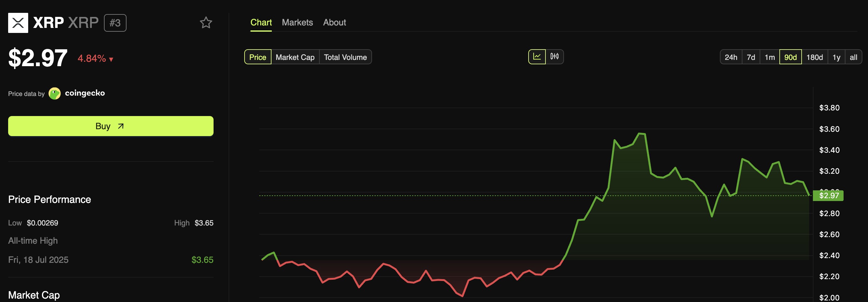Click the Price Performance heading

point(49,199)
